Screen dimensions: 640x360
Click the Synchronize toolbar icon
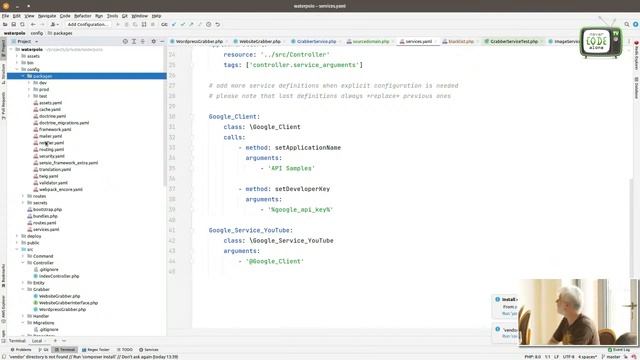click(22, 24)
